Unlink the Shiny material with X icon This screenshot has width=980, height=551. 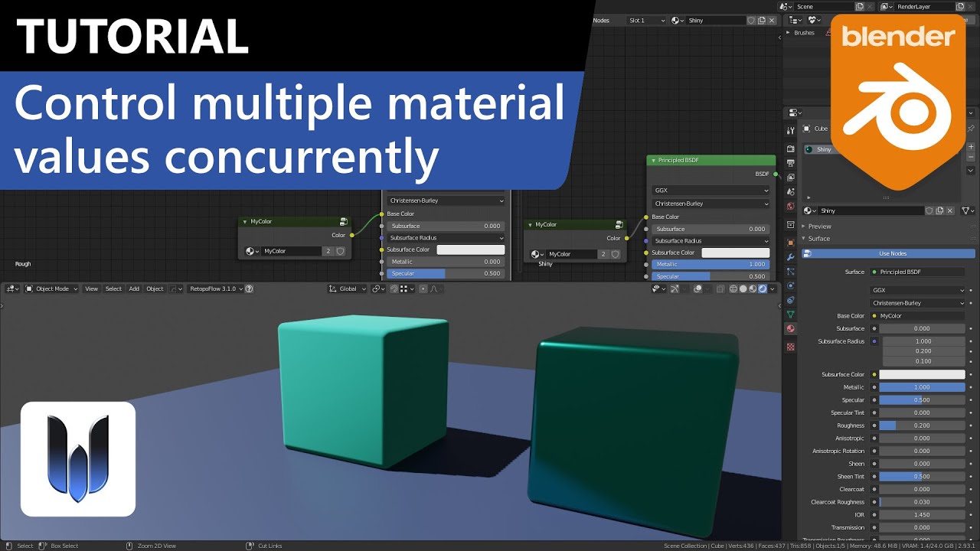[950, 210]
